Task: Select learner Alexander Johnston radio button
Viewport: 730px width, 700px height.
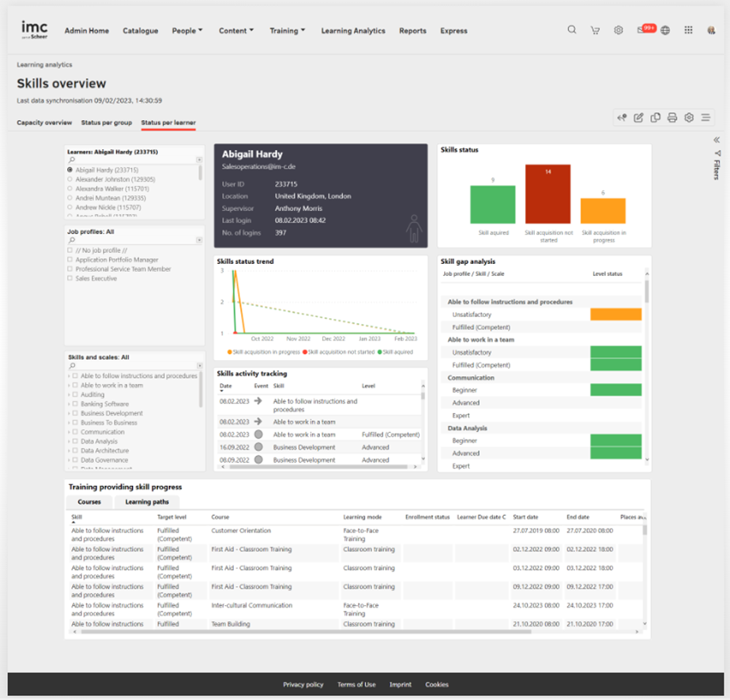Action: tap(70, 179)
